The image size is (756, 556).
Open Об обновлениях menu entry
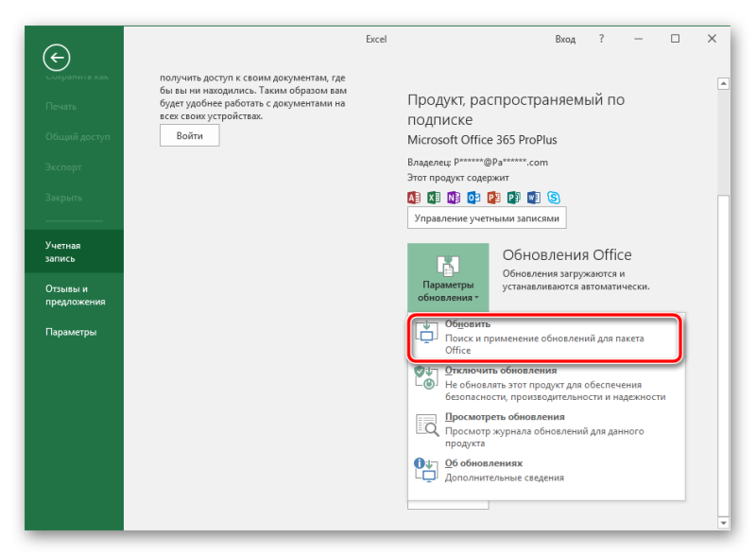[x=545, y=470]
